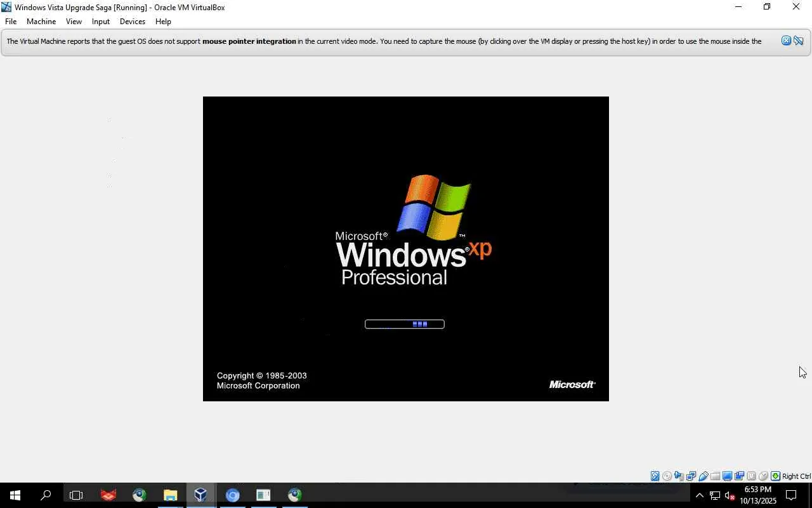
Task: Click the single blue monitor display indicator
Action: point(727,476)
